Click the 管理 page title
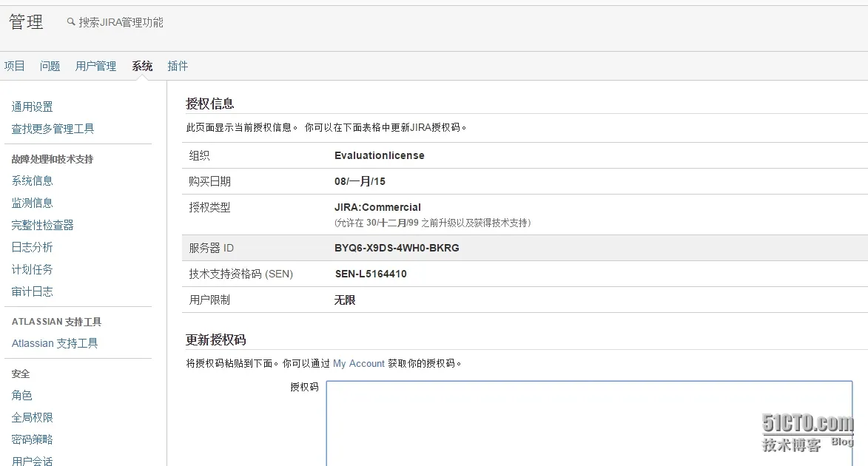This screenshot has height=466, width=868. 26,22
